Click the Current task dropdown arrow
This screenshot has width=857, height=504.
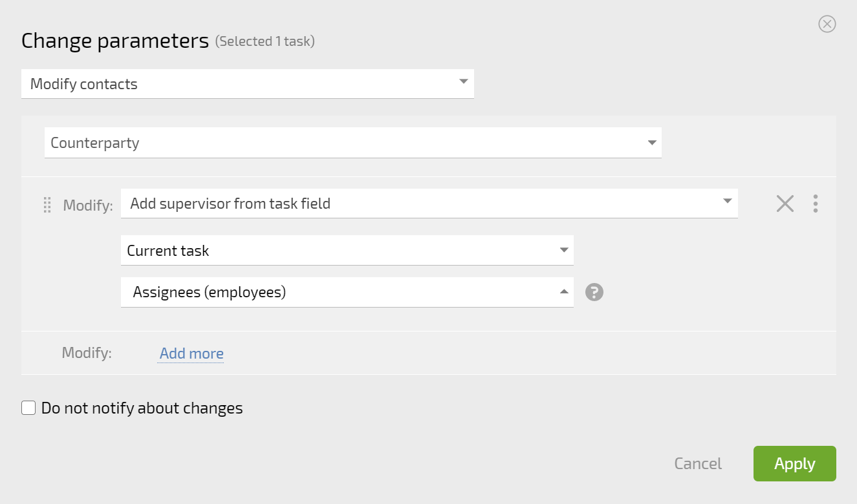pos(564,250)
